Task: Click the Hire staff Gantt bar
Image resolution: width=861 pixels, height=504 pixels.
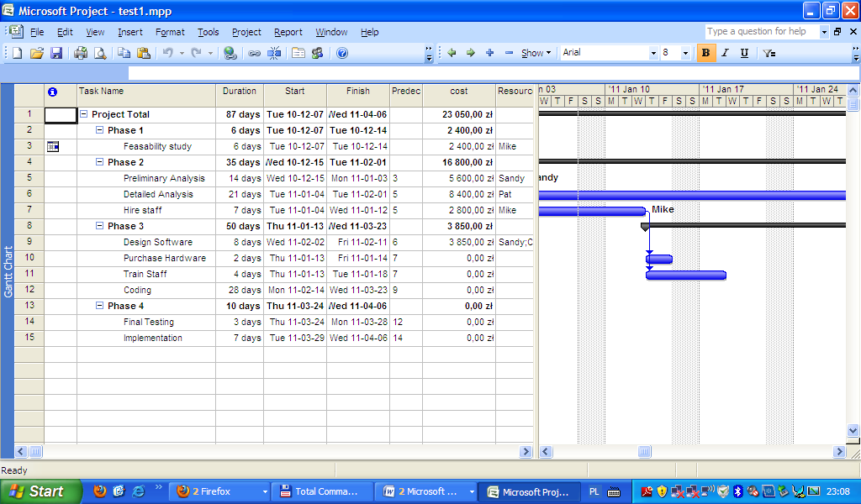Action: 592,211
